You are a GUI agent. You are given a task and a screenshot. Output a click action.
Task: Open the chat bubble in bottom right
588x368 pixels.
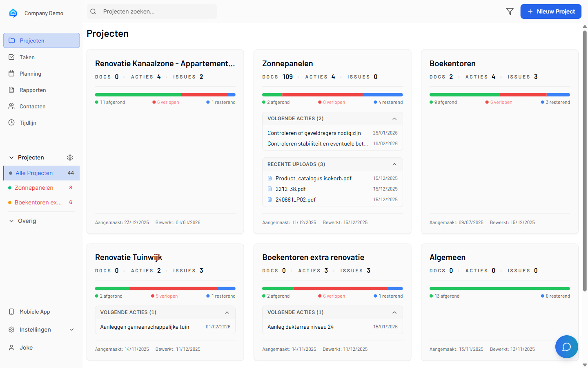click(567, 347)
